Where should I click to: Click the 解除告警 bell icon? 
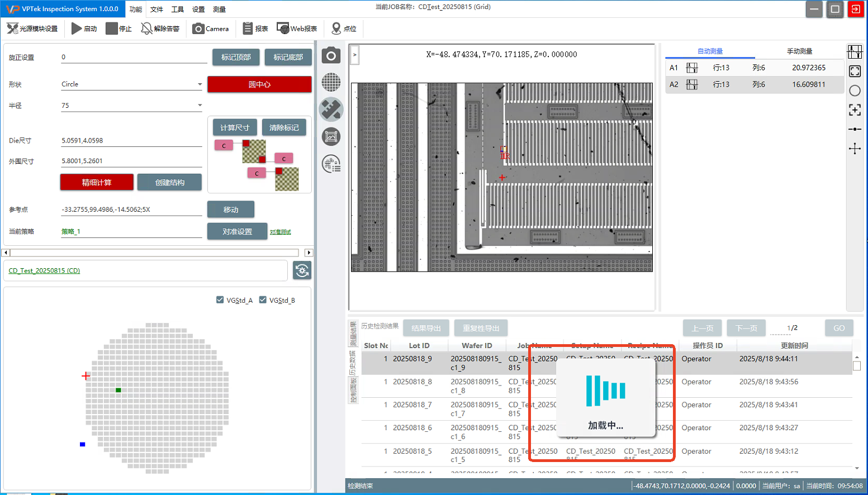point(147,28)
